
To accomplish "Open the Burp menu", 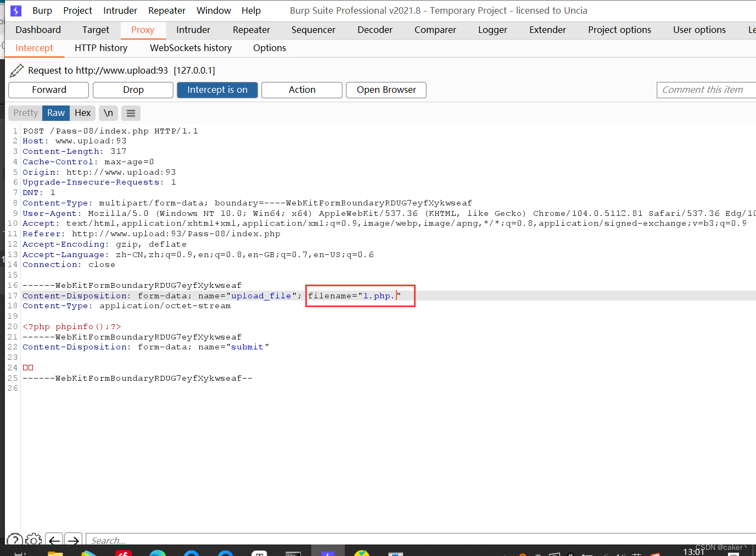I will [x=42, y=10].
